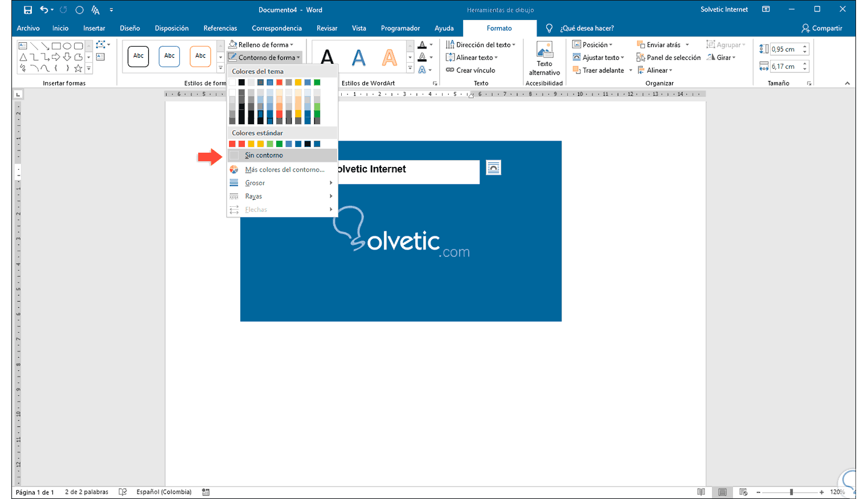Open the Relleno de forma dropdown
Image resolution: width=868 pixels, height=499 pixels.
tap(261, 44)
